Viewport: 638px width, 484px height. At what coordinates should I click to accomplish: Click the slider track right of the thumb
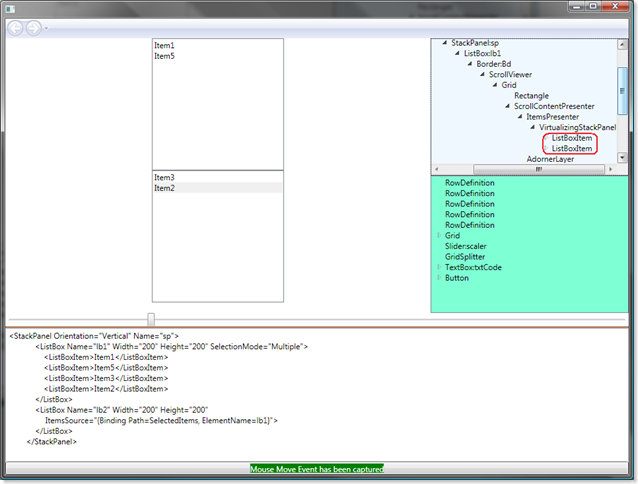click(390, 320)
